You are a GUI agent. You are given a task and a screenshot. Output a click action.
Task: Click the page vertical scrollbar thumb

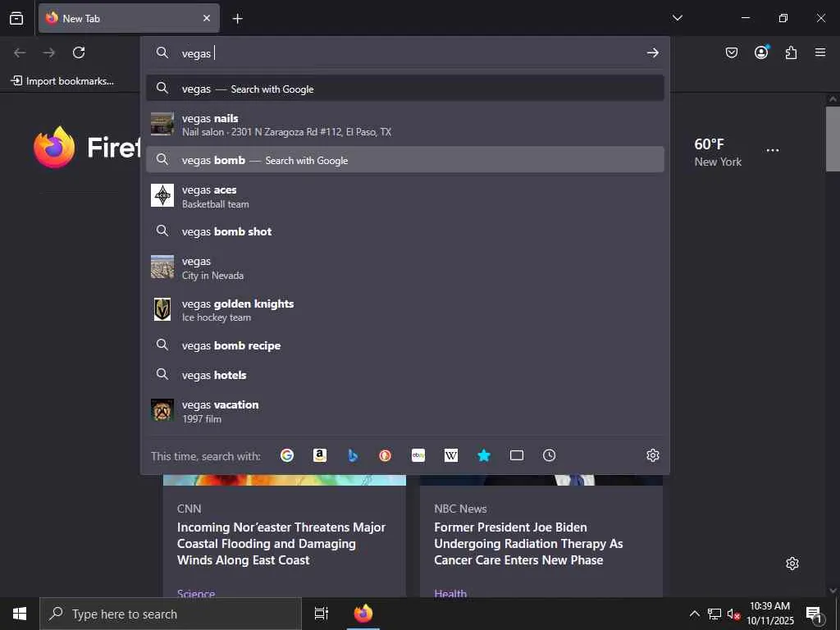tap(833, 139)
